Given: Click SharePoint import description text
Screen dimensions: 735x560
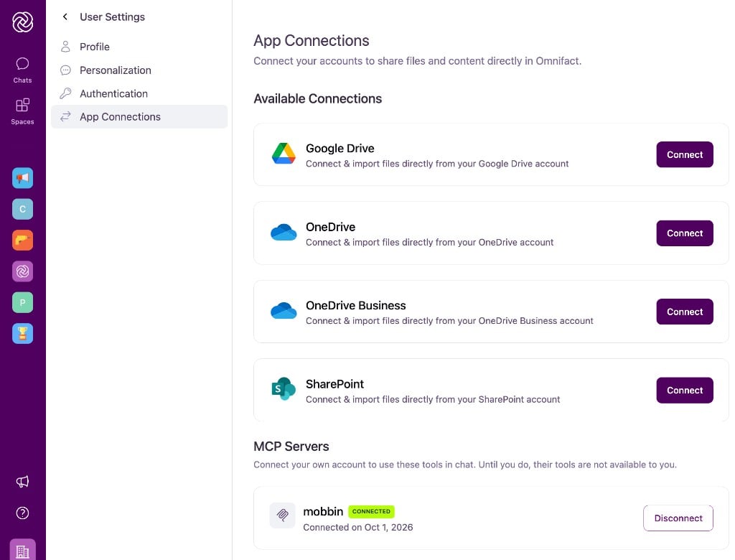Looking at the screenshot, I should point(433,400).
